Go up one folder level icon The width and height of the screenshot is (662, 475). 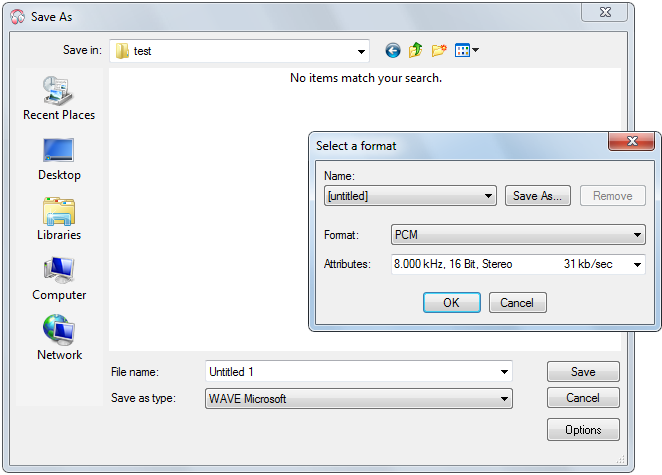coord(415,50)
